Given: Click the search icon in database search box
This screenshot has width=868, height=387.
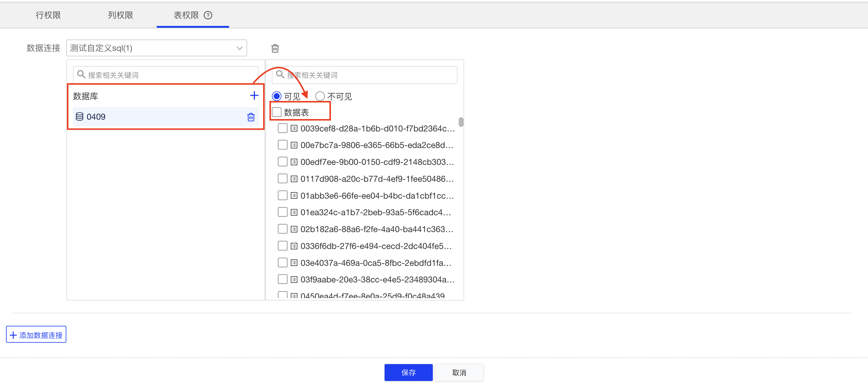Looking at the screenshot, I should (81, 74).
